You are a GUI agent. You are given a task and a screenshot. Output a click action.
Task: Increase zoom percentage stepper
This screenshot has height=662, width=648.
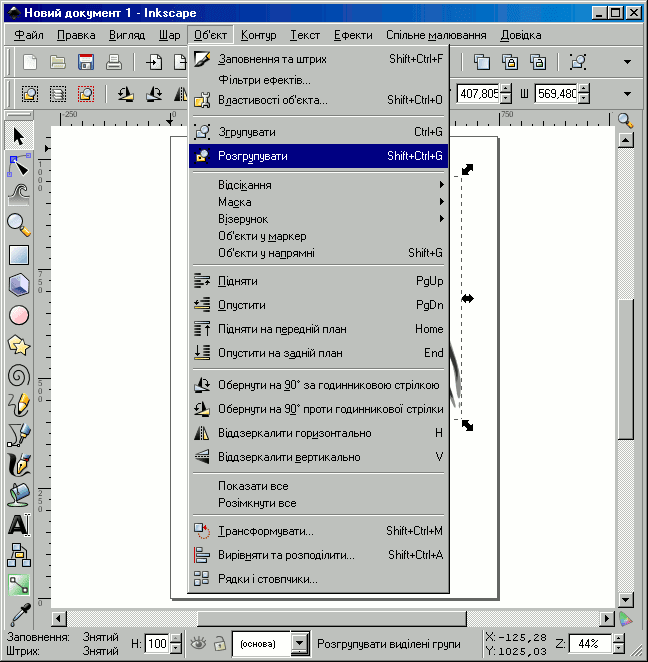(619, 638)
